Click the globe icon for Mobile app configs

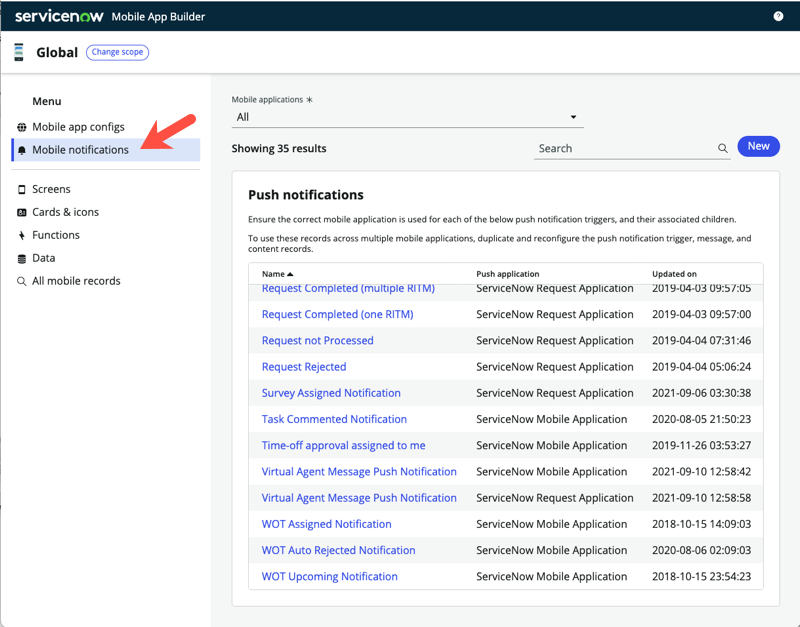21,127
